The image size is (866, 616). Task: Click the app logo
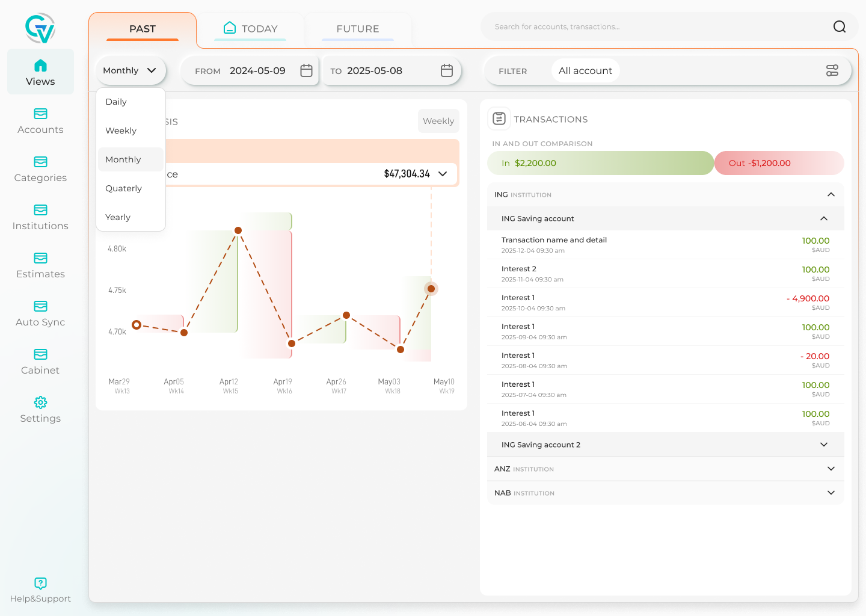(40, 28)
